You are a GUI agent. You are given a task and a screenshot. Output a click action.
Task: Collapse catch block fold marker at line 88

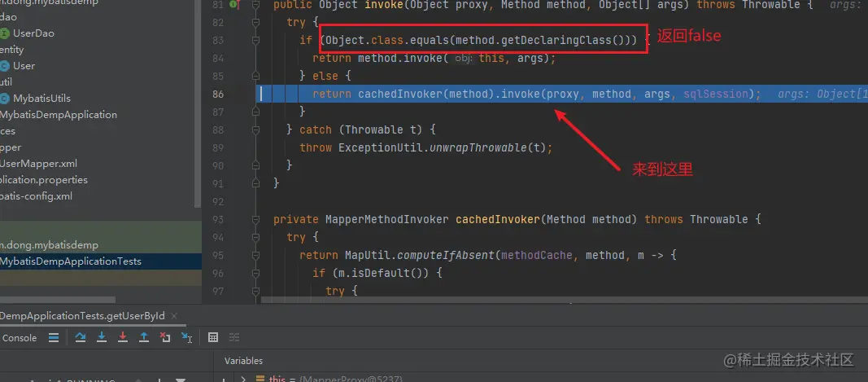coord(255,130)
